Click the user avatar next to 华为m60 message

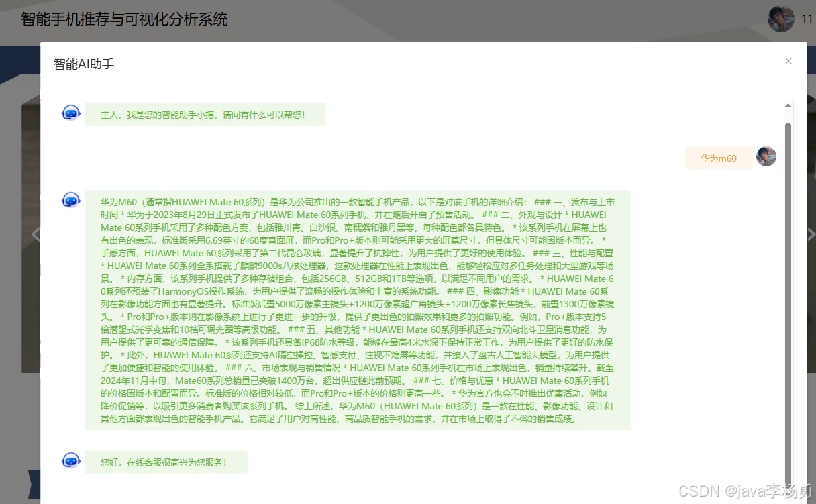pos(766,156)
